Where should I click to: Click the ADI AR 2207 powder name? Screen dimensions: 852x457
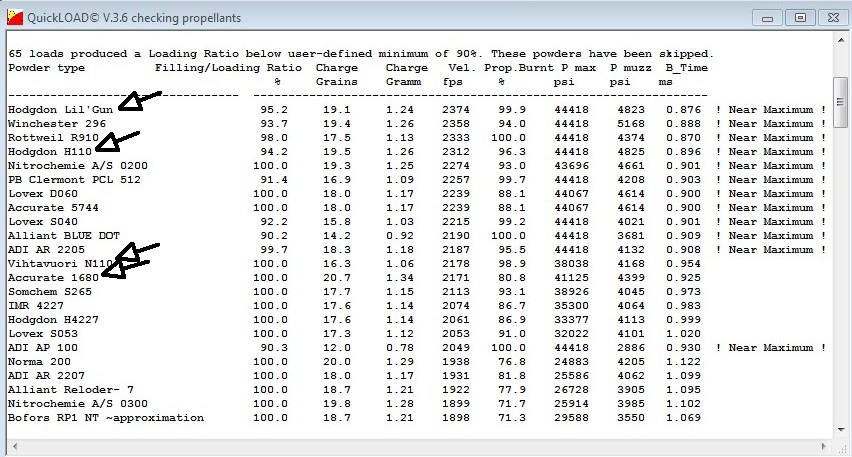(x=46, y=376)
